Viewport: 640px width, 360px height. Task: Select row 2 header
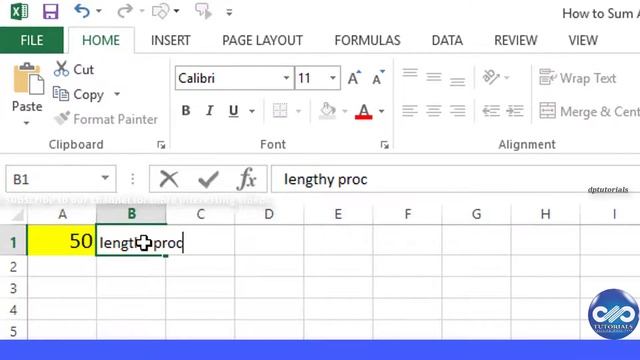coord(13,267)
